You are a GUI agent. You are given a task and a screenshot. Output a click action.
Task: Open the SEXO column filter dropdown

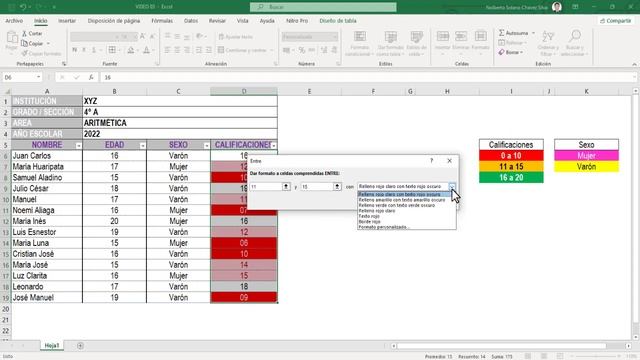pos(206,146)
